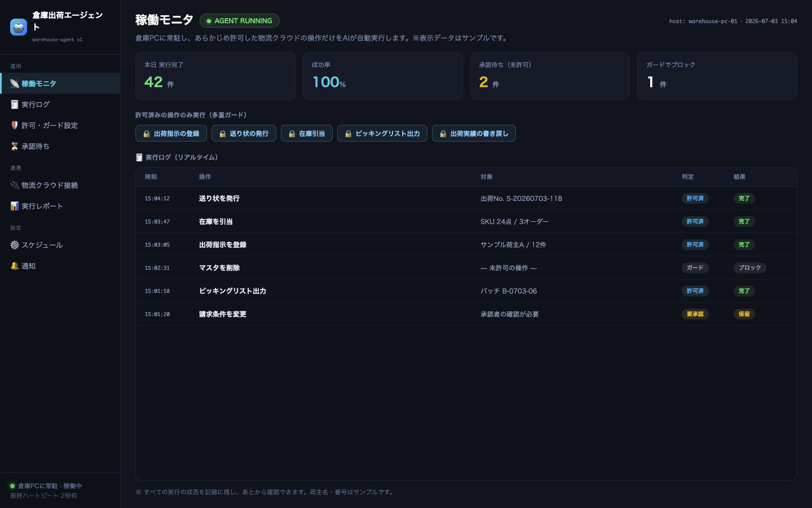This screenshot has height=508, width=812.
Task: Select the マスタを削除 log row
Action: tap(466, 268)
